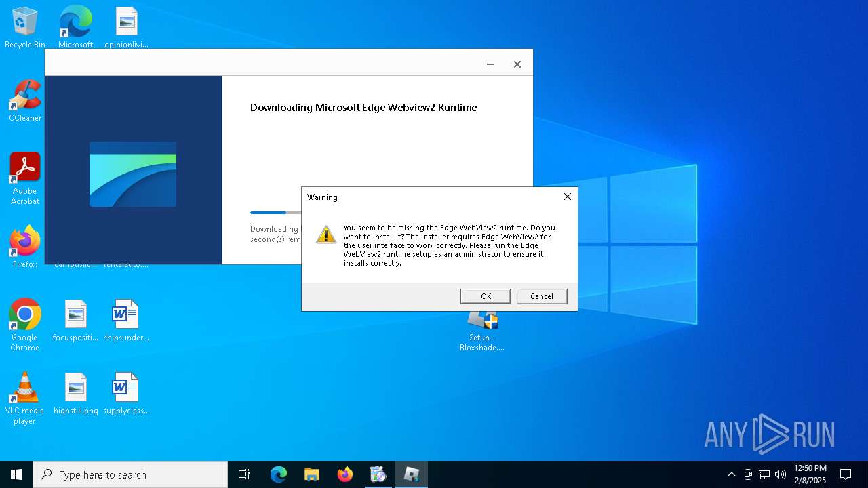Select the Setup - Bloxshade desktop icon
The image size is (868, 488).
point(482,331)
